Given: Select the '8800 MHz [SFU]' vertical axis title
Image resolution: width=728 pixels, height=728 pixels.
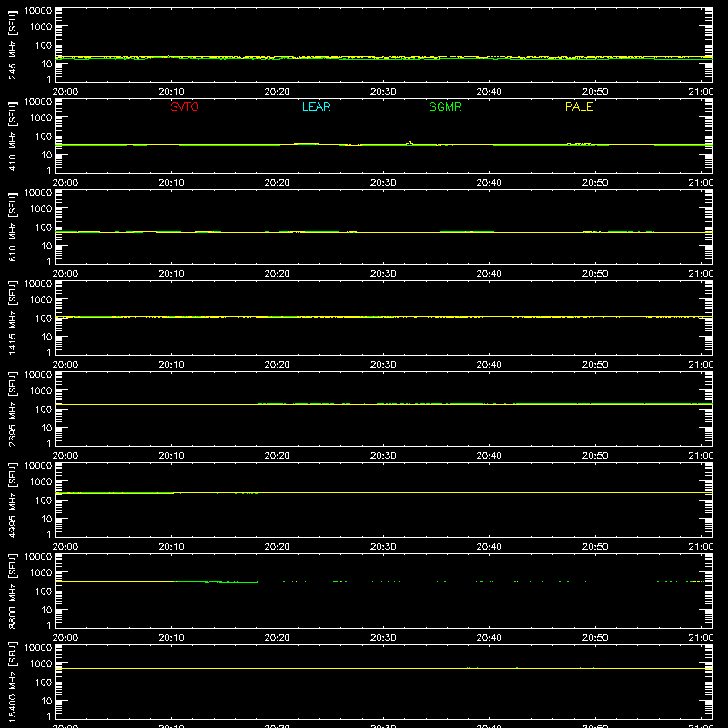Looking at the screenshot, I should 12,591.
